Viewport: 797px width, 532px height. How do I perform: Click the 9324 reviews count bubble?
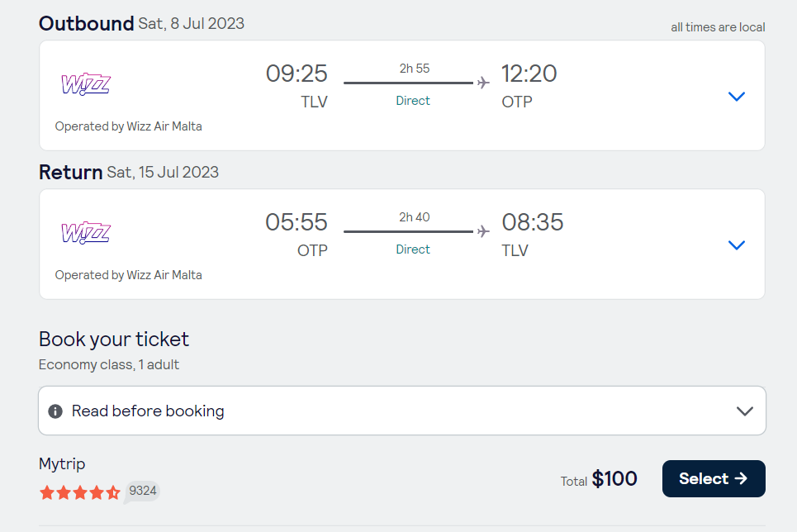click(x=143, y=492)
